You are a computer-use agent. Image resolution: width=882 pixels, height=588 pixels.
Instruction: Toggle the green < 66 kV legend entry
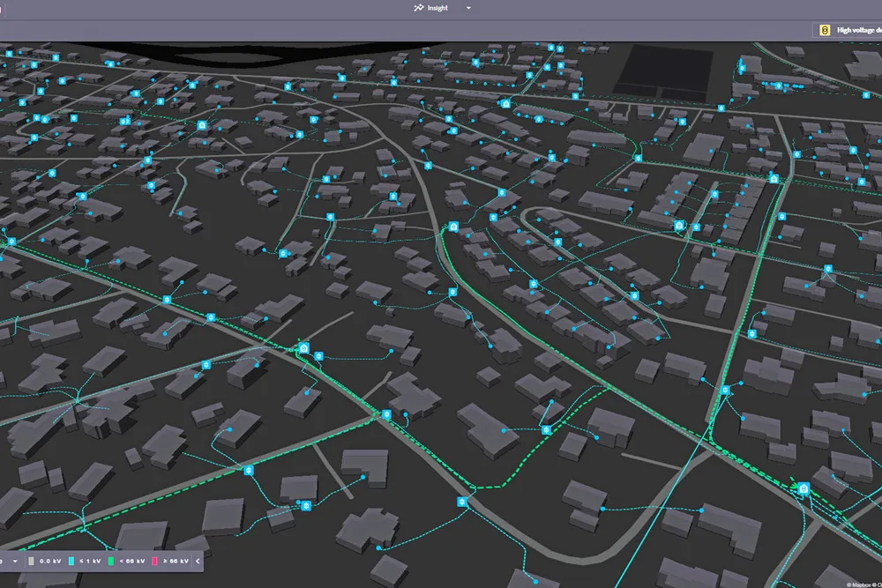127,561
